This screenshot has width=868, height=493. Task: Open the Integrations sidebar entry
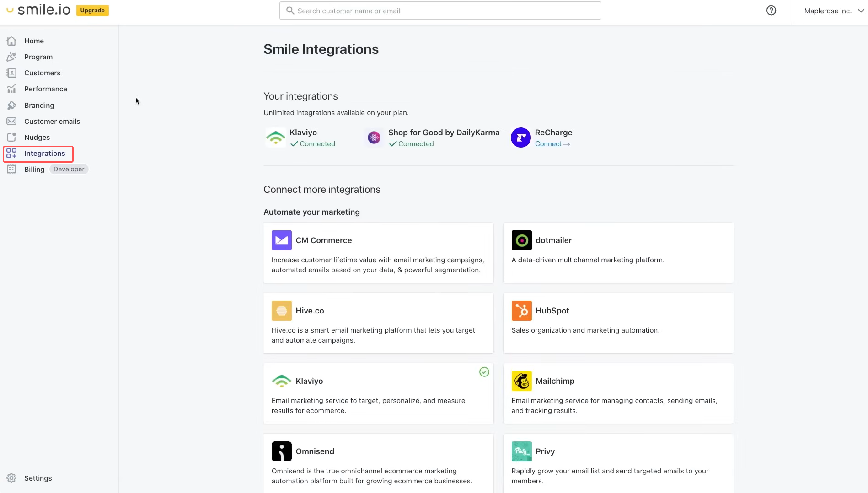pyautogui.click(x=44, y=154)
